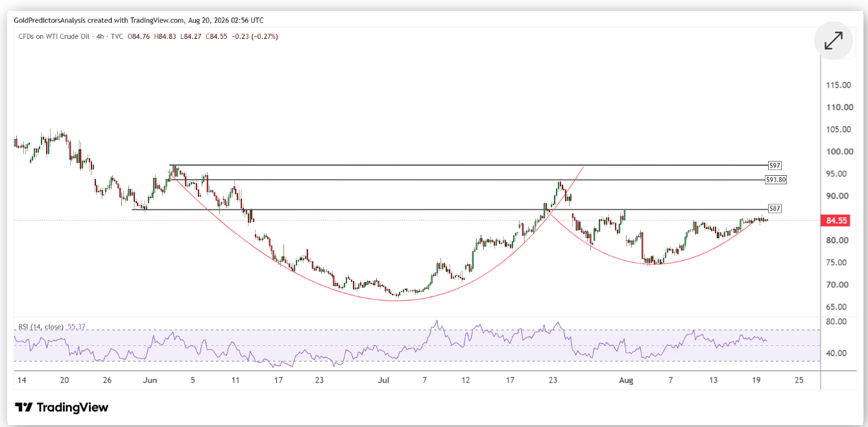Click the current price tag 84.55
Screen dimensions: 868x427
point(837,221)
